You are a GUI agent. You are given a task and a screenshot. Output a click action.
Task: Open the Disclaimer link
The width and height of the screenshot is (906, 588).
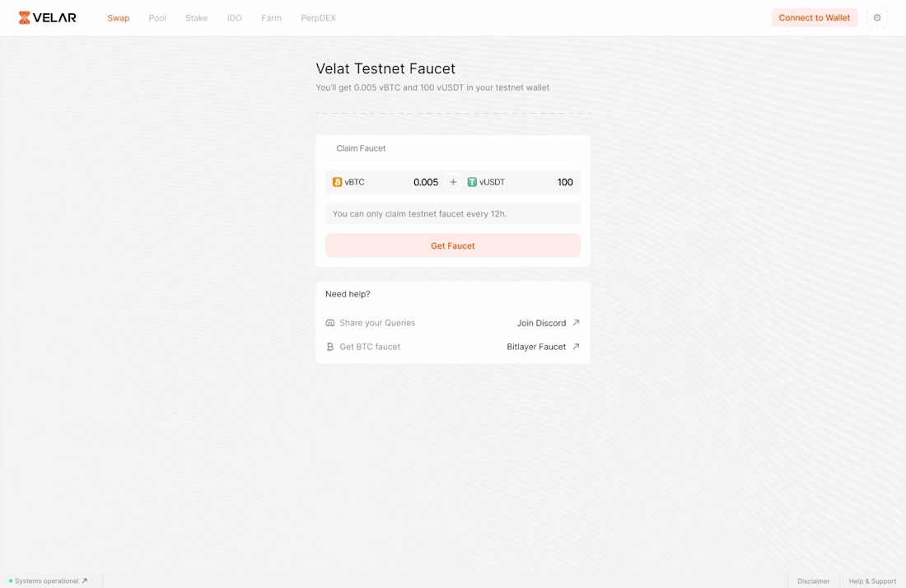pyautogui.click(x=814, y=581)
